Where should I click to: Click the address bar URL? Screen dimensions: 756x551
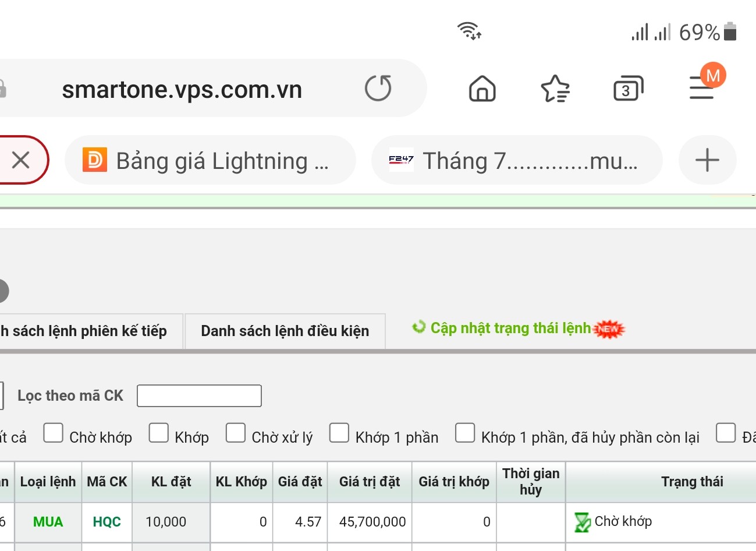coord(182,89)
